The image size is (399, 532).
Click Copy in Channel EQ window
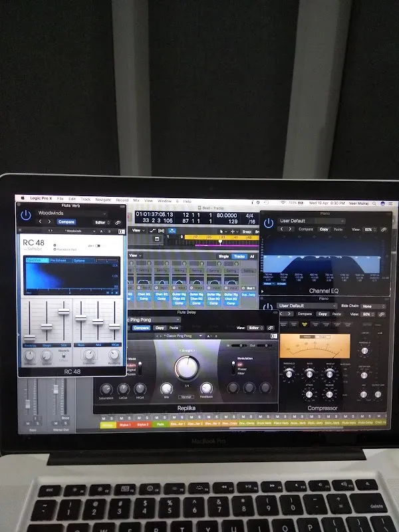point(324,229)
